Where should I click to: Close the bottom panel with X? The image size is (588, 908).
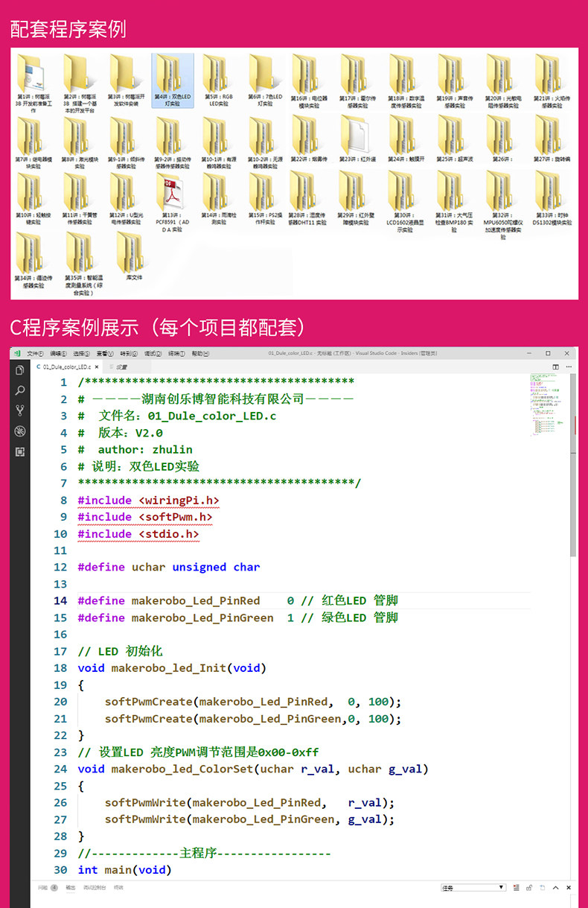[x=569, y=887]
